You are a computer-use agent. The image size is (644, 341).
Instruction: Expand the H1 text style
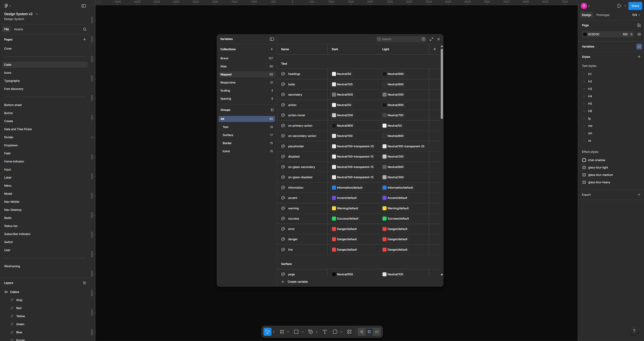click(x=584, y=74)
